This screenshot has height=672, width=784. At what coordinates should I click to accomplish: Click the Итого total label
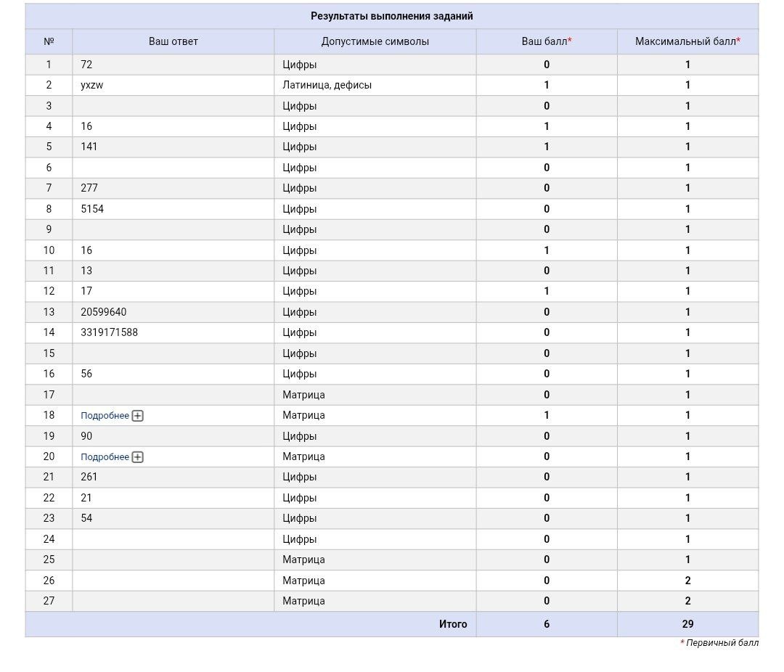click(453, 624)
